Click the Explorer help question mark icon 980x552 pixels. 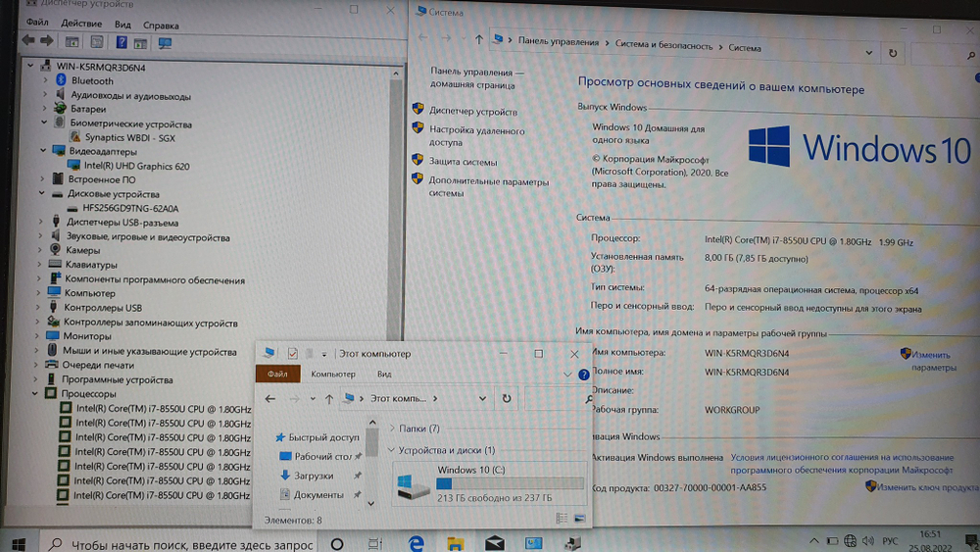click(x=584, y=375)
